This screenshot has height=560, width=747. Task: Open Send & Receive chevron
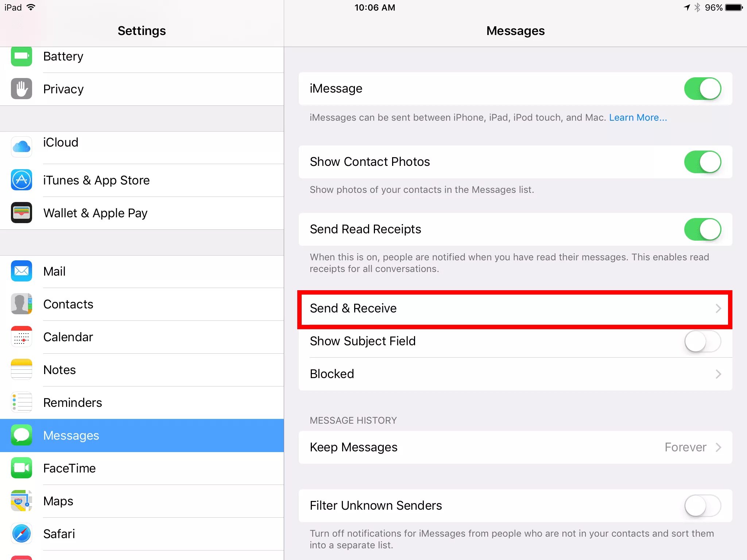click(718, 308)
